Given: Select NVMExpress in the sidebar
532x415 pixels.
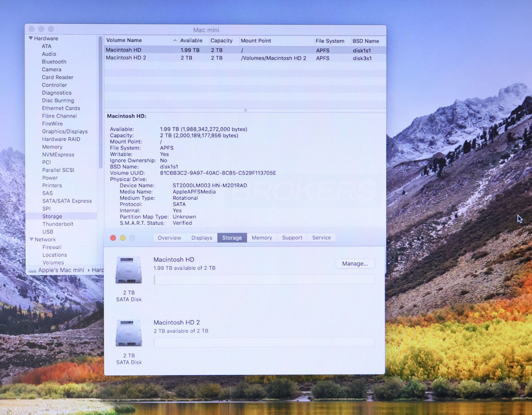Looking at the screenshot, I should (x=58, y=154).
